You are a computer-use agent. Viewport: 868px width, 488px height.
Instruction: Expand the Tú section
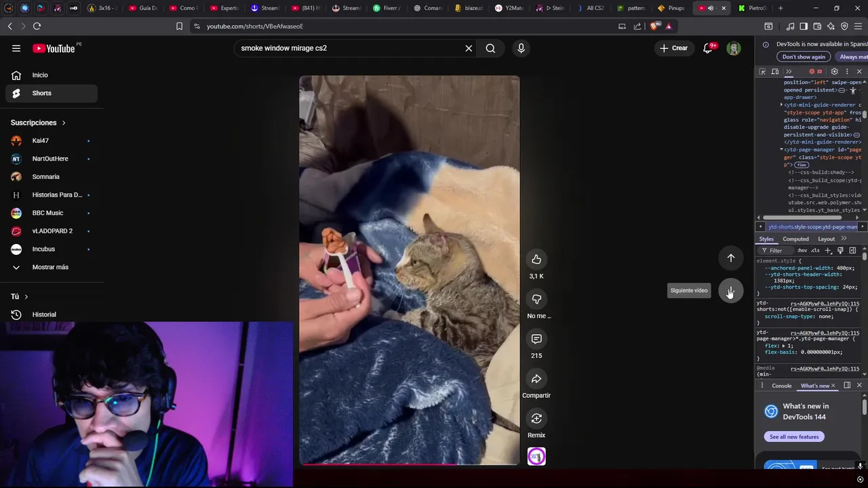[x=19, y=297]
